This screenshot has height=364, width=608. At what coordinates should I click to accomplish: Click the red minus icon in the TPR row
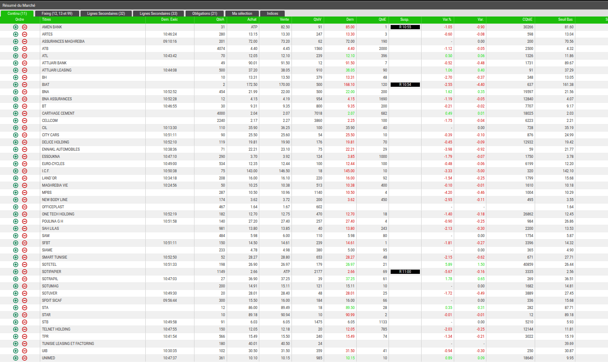25,336
